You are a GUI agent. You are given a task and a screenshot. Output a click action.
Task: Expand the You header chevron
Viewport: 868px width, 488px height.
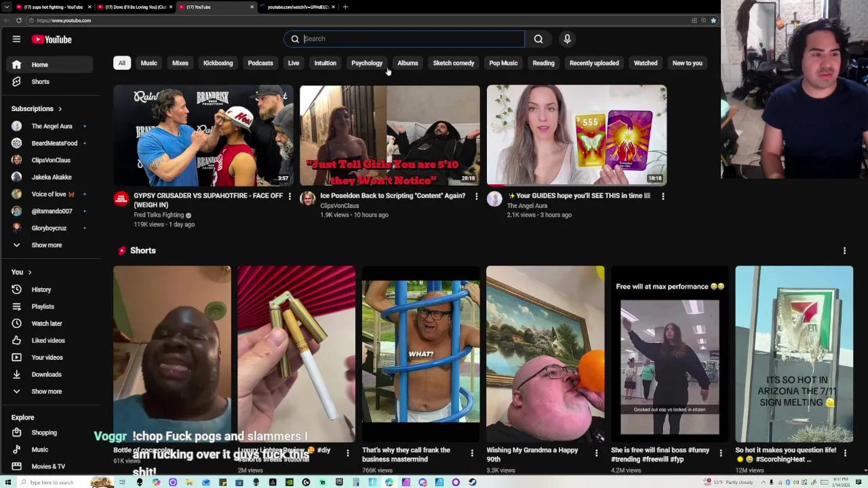pos(30,272)
